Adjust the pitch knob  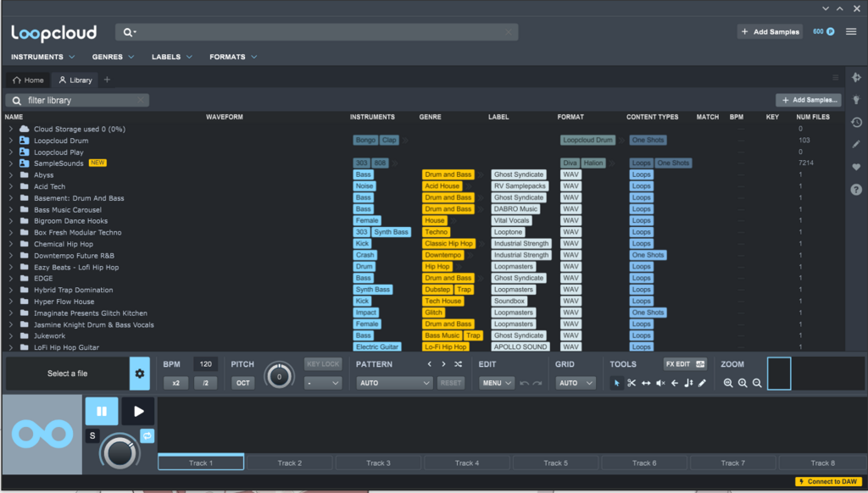point(279,376)
